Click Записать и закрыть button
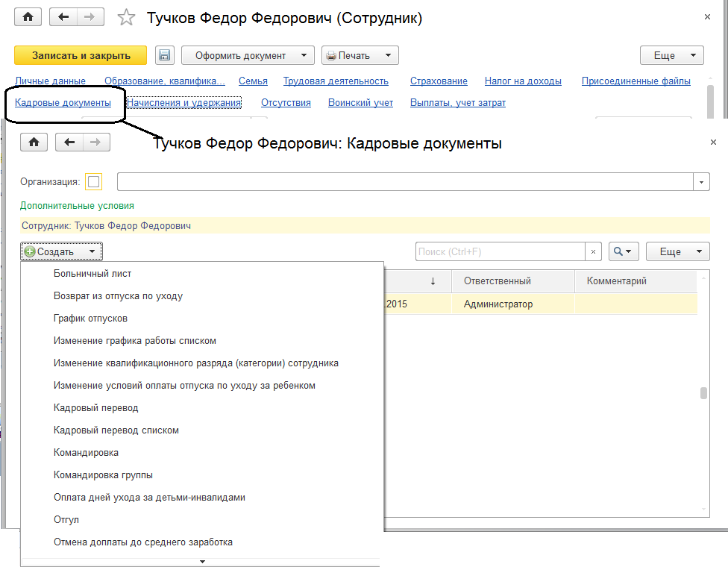This screenshot has width=728, height=567. pos(81,55)
